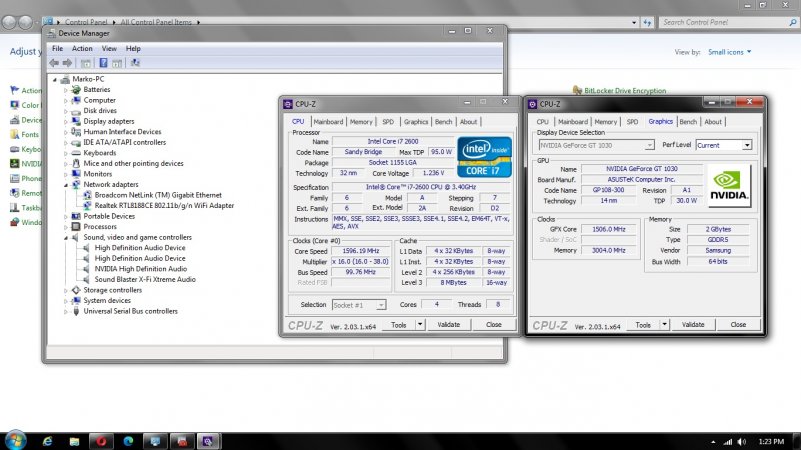Viewport: 801px width, 450px height.
Task: Switch to SPD tab in left CPU-Z
Action: point(388,122)
